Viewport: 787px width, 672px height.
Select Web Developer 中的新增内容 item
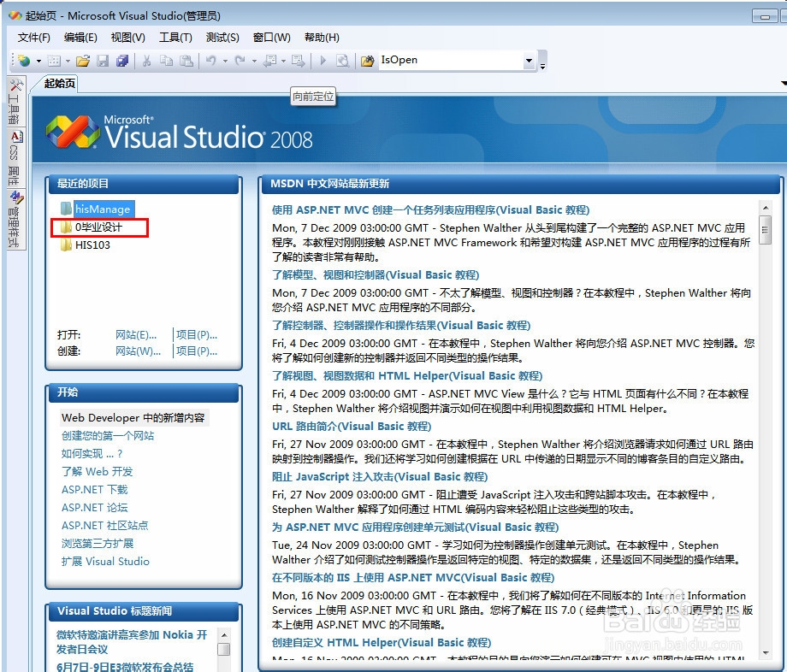(133, 418)
